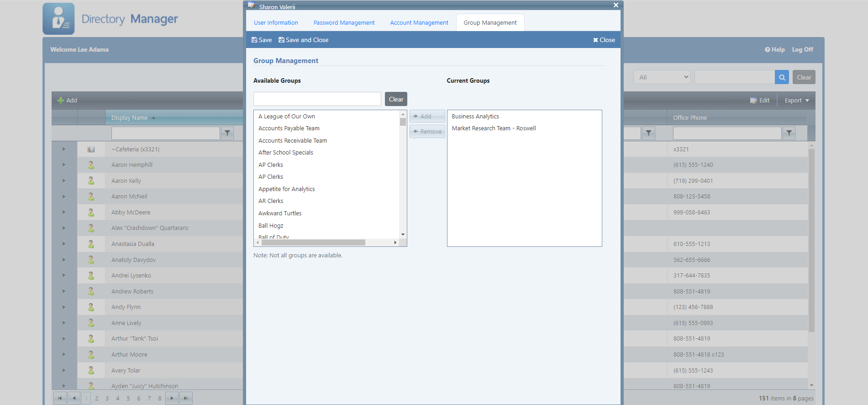Viewport: 868px width, 405px height.
Task: Go to page 8 of results
Action: point(160,398)
